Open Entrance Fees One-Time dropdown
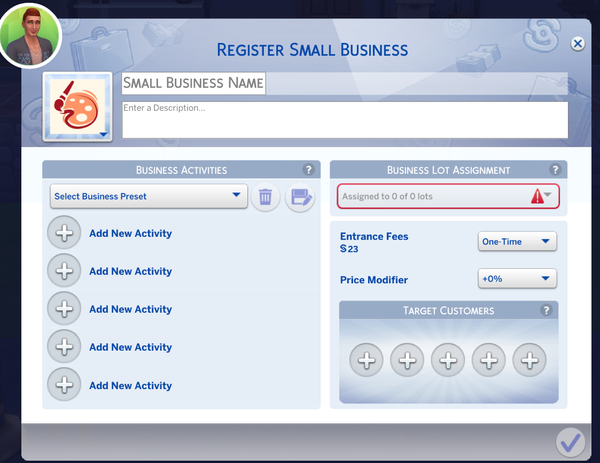Screen dimensions: 600x463 click(516, 241)
